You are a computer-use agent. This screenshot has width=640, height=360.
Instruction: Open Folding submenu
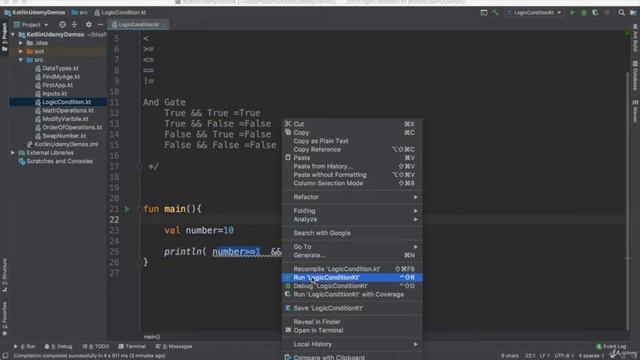352,211
